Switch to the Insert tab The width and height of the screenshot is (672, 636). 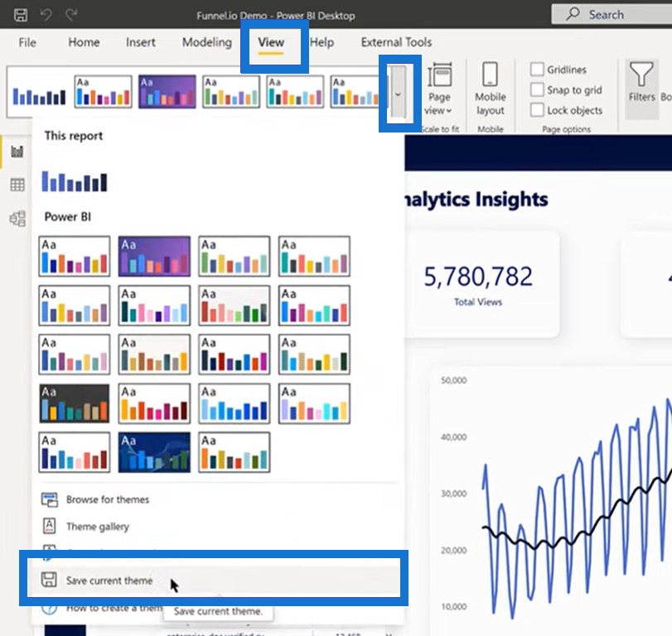click(140, 42)
